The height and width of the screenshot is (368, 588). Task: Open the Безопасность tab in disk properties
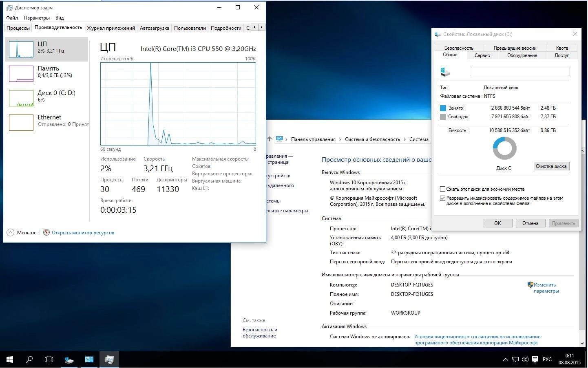point(459,48)
